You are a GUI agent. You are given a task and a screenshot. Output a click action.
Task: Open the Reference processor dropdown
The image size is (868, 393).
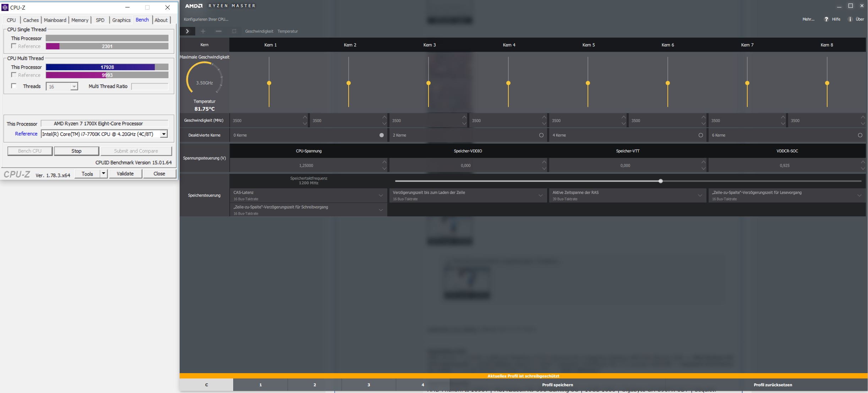(164, 134)
